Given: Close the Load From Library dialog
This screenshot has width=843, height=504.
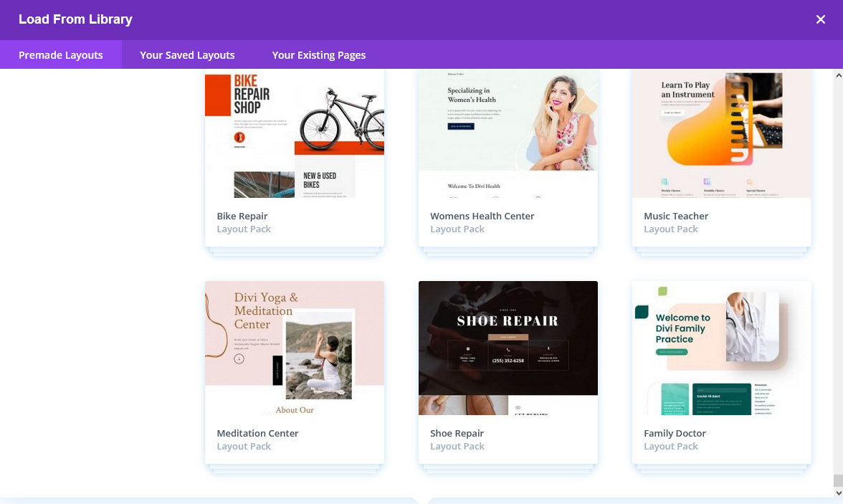Looking at the screenshot, I should 820,19.
